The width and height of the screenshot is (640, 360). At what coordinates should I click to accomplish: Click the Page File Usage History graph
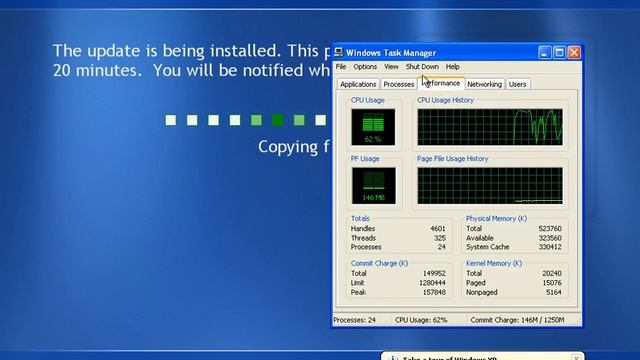coord(490,186)
